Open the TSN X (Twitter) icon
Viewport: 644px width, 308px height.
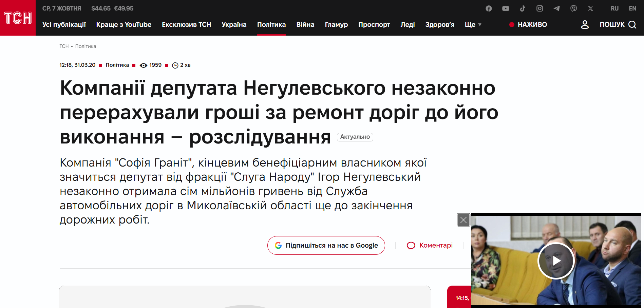590,8
